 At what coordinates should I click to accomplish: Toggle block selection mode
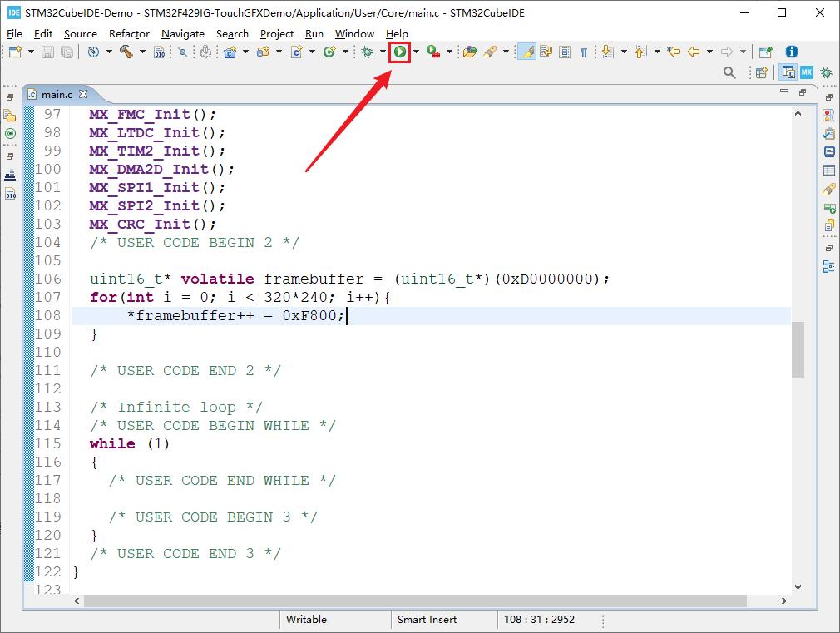tap(565, 52)
